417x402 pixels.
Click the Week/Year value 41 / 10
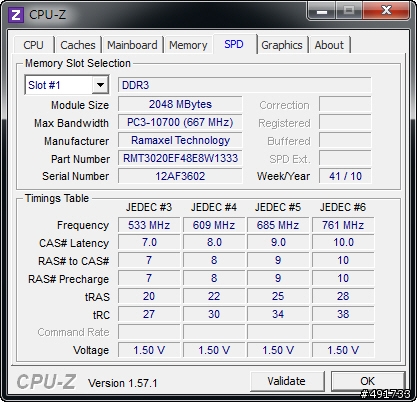(345, 176)
